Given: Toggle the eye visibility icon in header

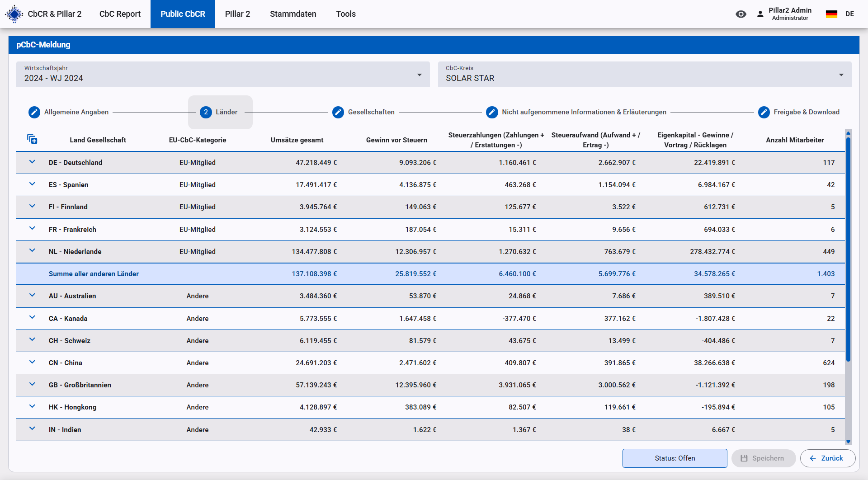Looking at the screenshot, I should click(741, 14).
